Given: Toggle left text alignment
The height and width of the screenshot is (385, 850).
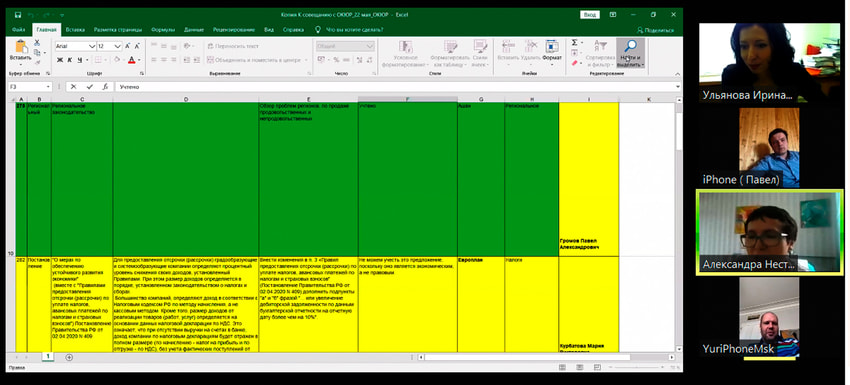Looking at the screenshot, I should pyautogui.click(x=153, y=60).
